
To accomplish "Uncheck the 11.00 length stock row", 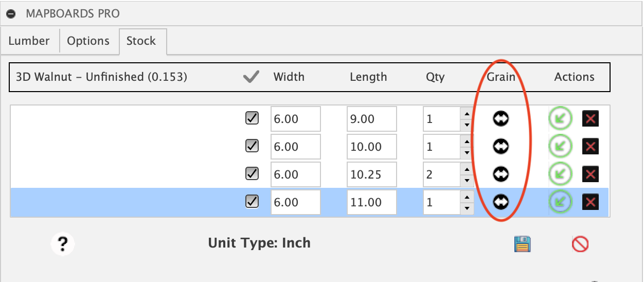I will [x=252, y=202].
